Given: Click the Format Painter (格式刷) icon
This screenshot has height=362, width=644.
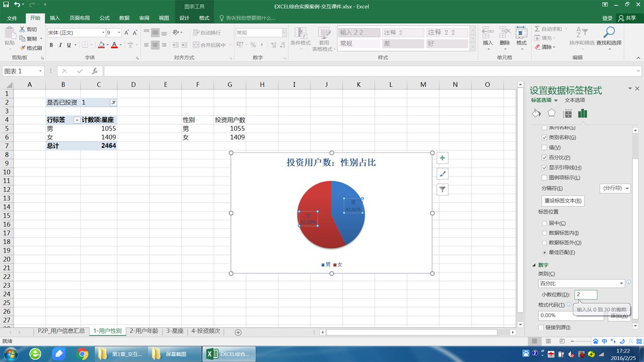Looking at the screenshot, I should 22,48.
